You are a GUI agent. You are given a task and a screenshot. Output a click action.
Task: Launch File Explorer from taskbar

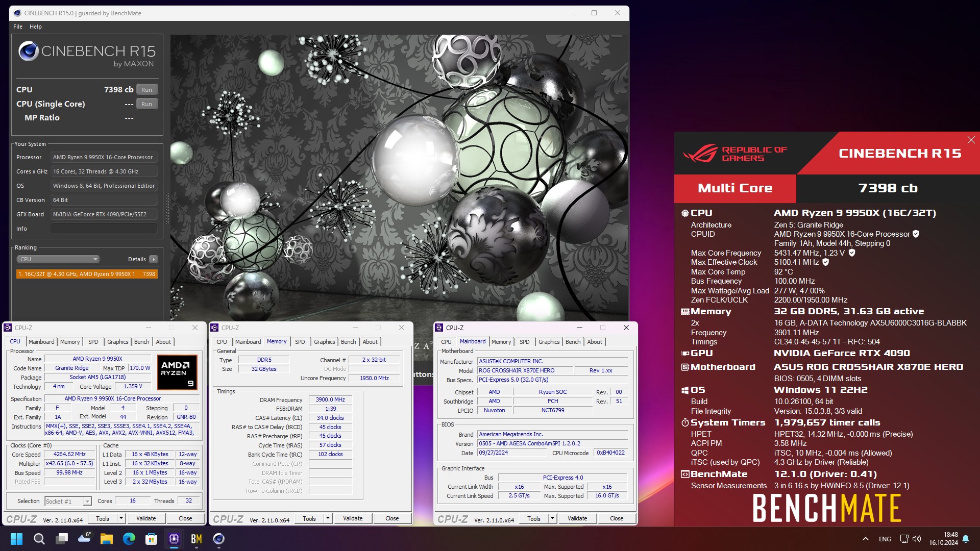(x=106, y=539)
